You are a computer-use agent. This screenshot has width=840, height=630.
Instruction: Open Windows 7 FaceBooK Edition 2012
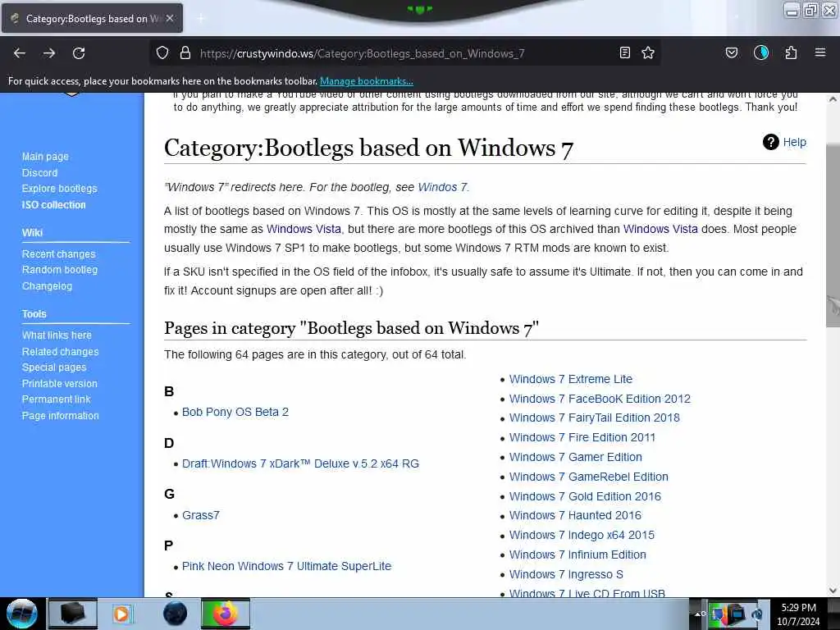click(600, 399)
